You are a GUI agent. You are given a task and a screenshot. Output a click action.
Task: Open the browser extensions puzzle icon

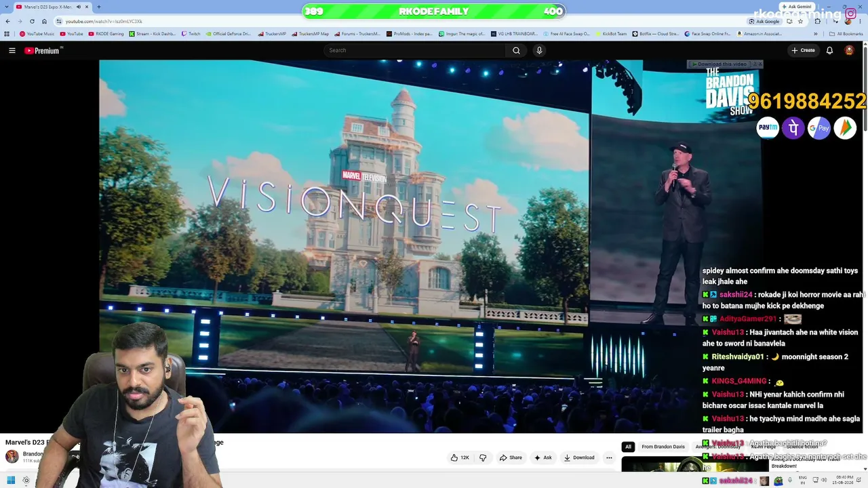click(x=817, y=21)
